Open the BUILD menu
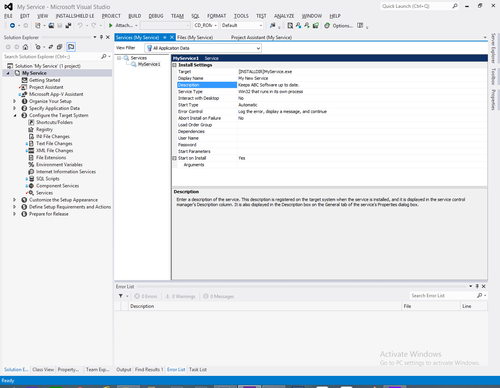Image resolution: width=500 pixels, height=388 pixels. point(135,16)
